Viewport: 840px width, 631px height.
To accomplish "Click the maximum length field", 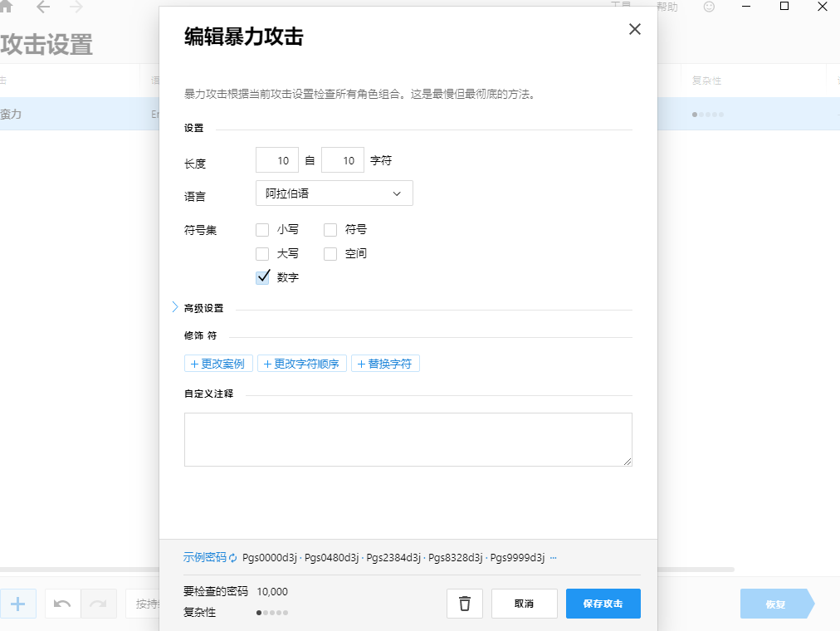I will click(343, 160).
